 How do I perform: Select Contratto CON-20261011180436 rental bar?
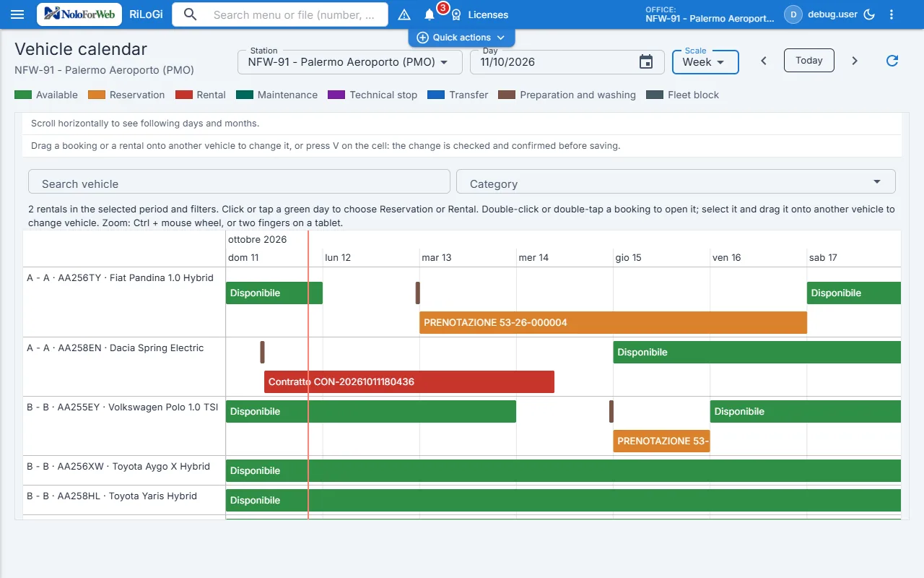click(x=409, y=381)
